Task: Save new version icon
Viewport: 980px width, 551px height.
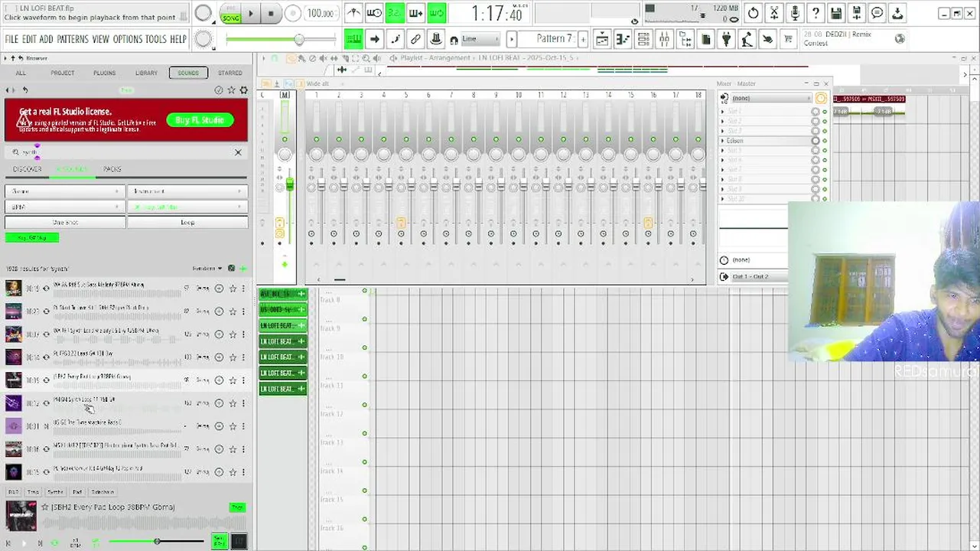Action: pos(857,13)
